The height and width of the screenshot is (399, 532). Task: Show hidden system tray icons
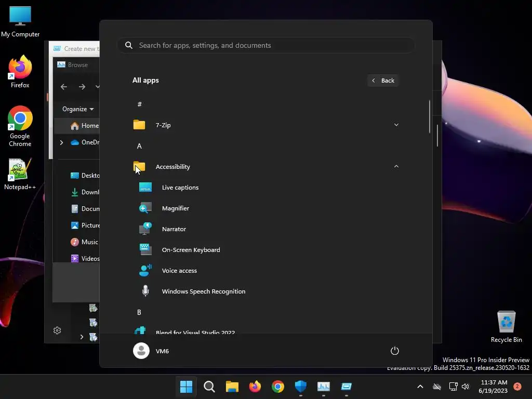(x=420, y=387)
